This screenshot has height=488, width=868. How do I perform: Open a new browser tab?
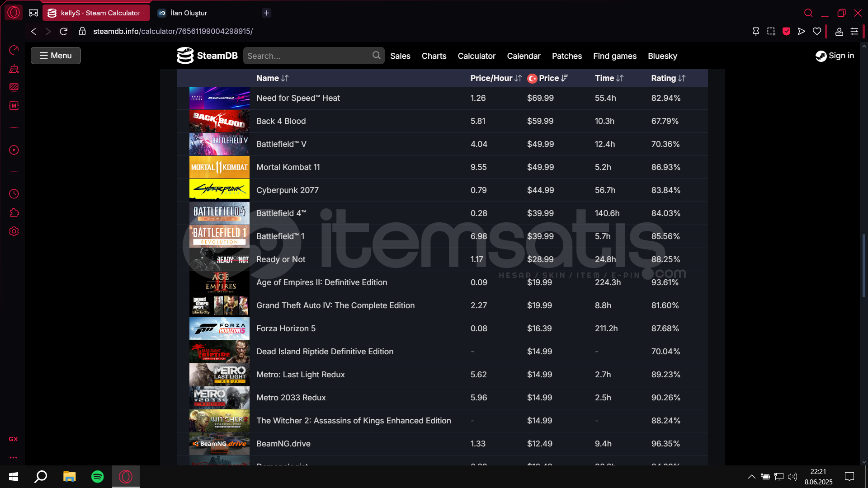point(266,13)
